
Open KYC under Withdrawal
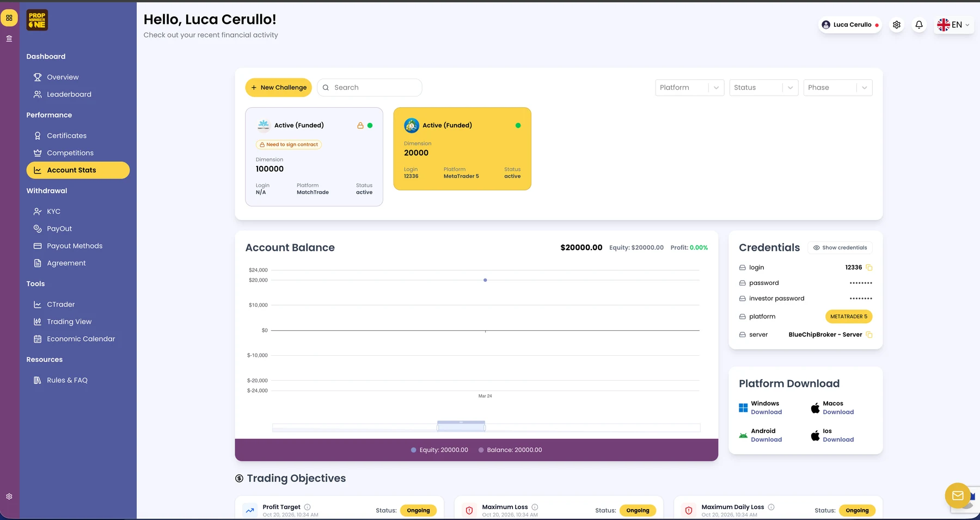point(53,212)
